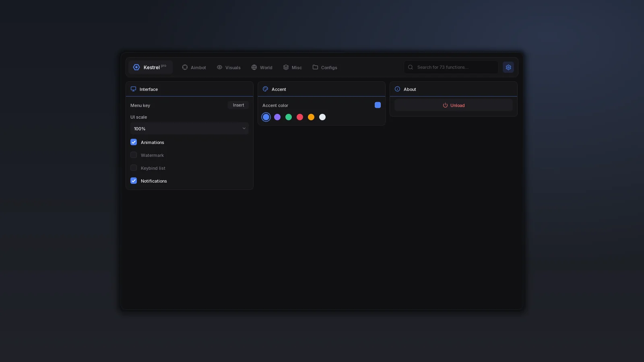The width and height of the screenshot is (644, 362).
Task: Pick the green accent color circle
Action: 289,117
